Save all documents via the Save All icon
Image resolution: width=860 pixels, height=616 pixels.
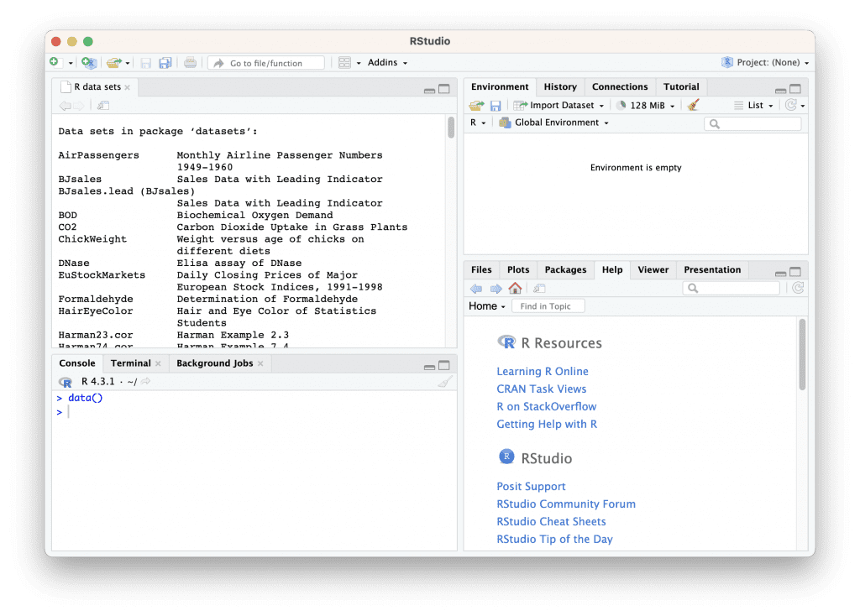165,62
